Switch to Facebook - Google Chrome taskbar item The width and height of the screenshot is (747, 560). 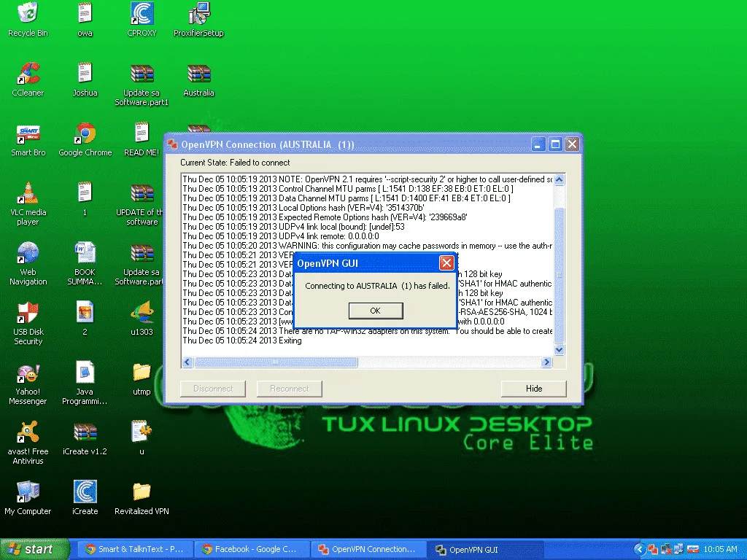pyautogui.click(x=252, y=549)
